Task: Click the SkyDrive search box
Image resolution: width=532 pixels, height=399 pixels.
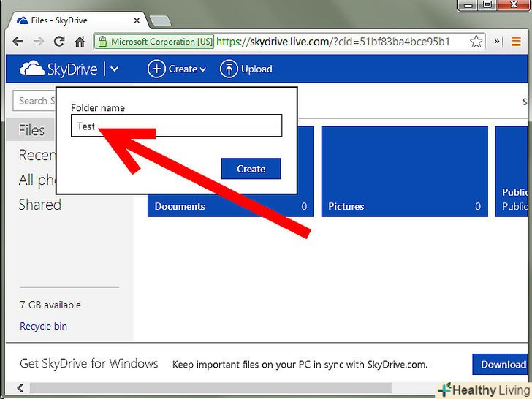Action: click(x=34, y=101)
